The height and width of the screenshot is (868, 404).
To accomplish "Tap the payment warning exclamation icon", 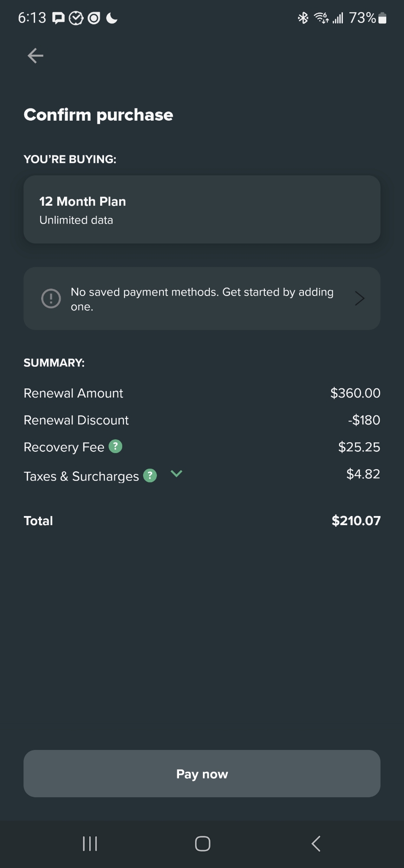I will coord(51,299).
